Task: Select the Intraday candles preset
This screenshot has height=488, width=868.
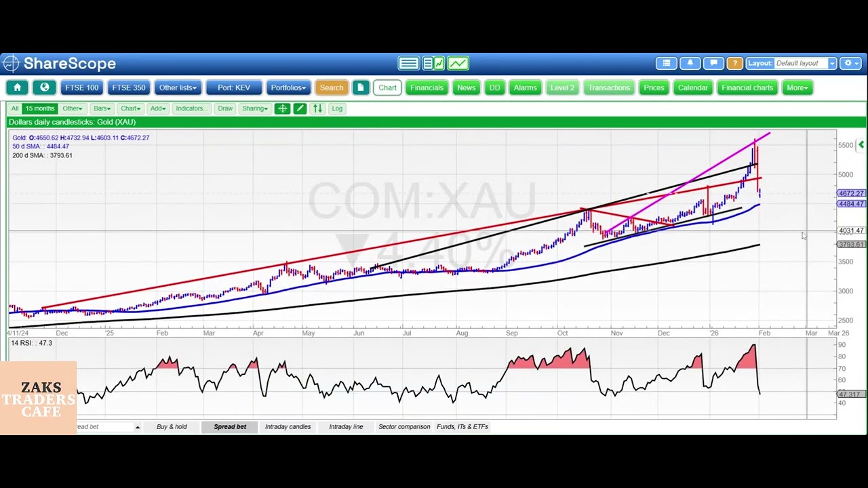Action: point(288,427)
